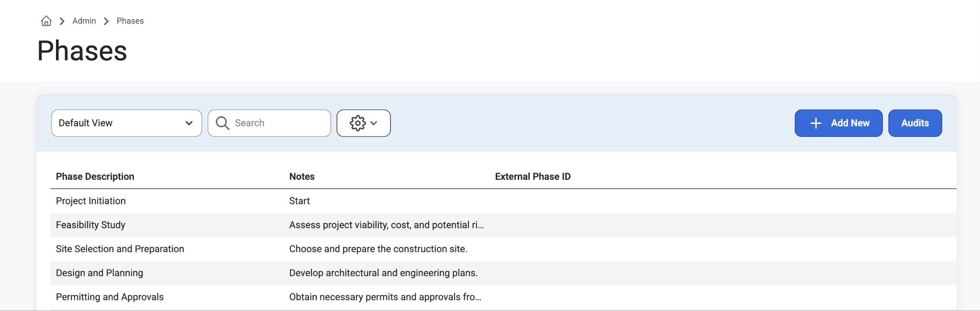Viewport: 980px width, 311px height.
Task: Select the Permitting and Approvals row
Action: tap(503, 297)
